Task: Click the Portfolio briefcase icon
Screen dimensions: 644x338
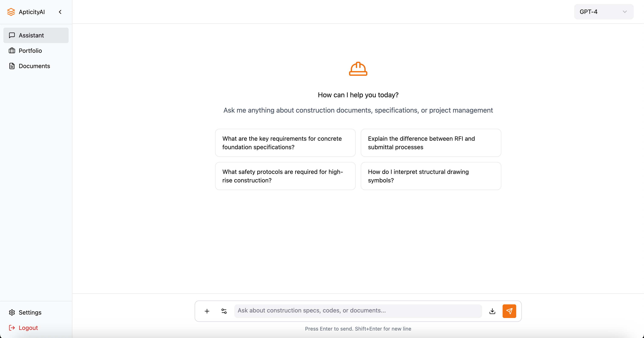Action: pos(12,51)
